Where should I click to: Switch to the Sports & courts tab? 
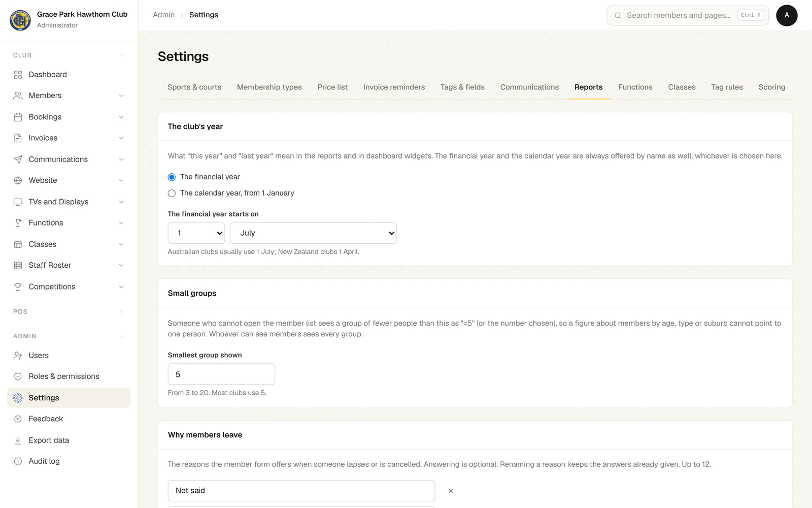point(194,87)
